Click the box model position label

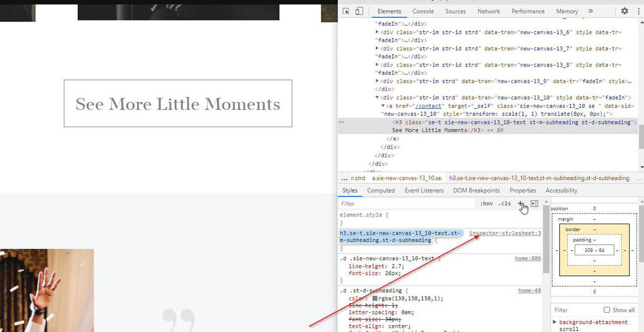pyautogui.click(x=559, y=209)
